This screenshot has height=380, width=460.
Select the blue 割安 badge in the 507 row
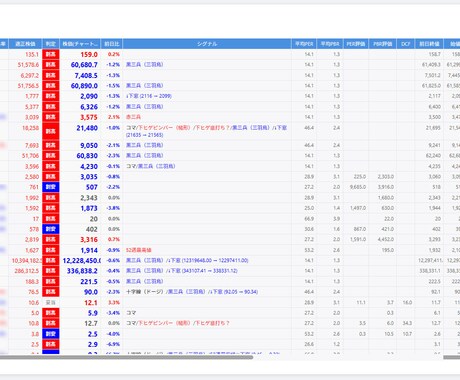pyautogui.click(x=51, y=187)
